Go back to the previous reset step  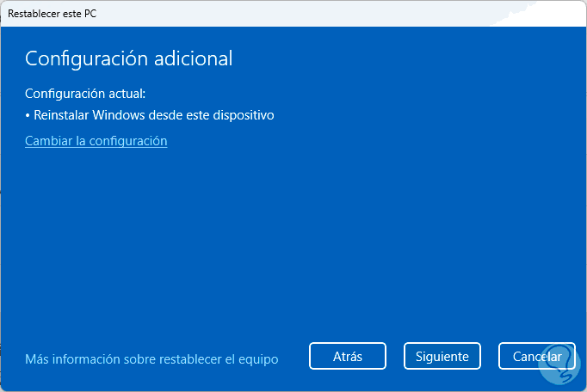(x=347, y=356)
